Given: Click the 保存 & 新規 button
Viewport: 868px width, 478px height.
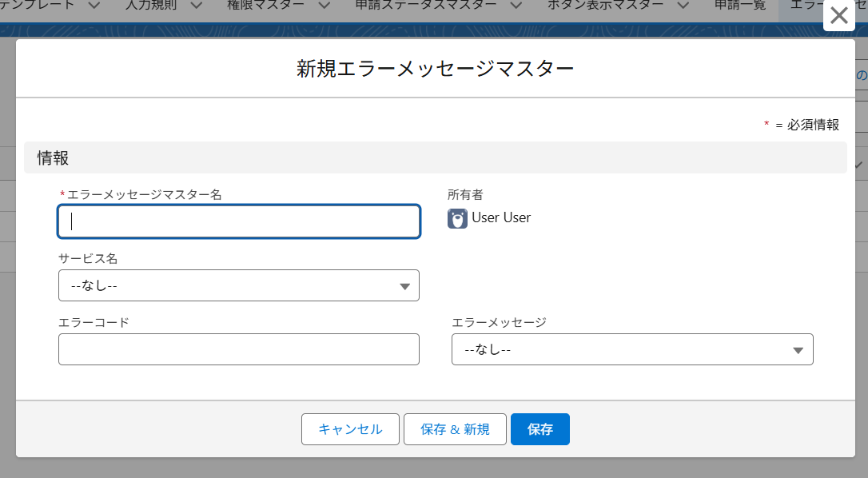Looking at the screenshot, I should (455, 429).
